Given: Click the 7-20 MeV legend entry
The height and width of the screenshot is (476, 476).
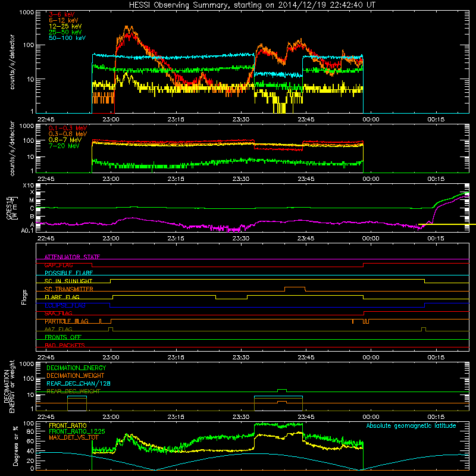Looking at the screenshot, I should point(64,146).
